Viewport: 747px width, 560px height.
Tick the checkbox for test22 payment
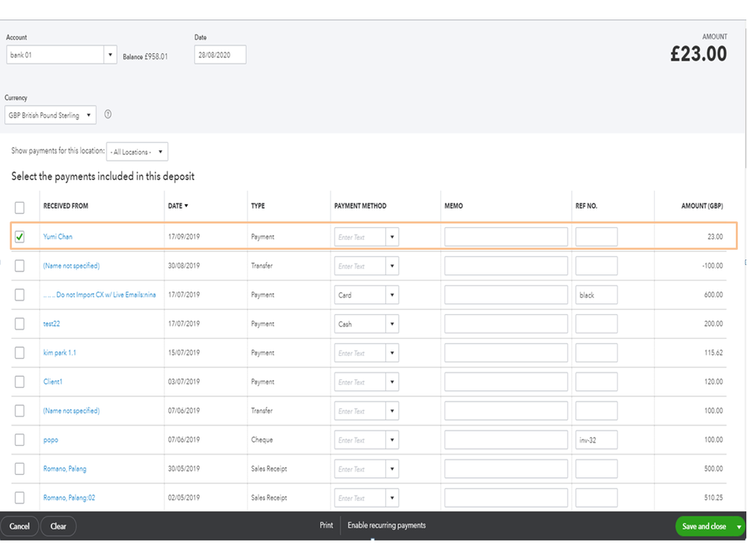pos(19,324)
